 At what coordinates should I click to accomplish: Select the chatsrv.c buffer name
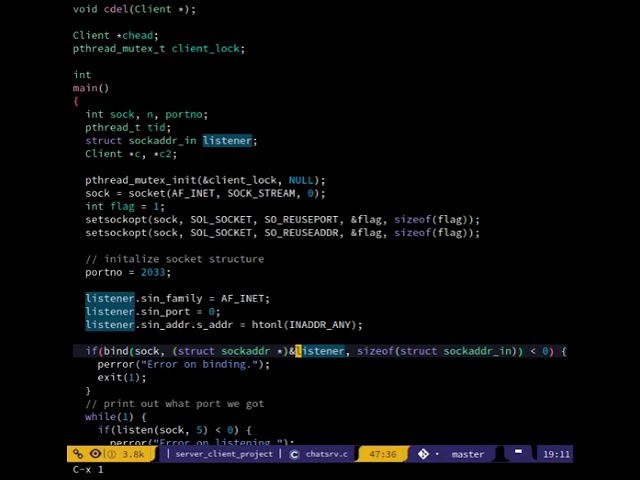[327, 454]
